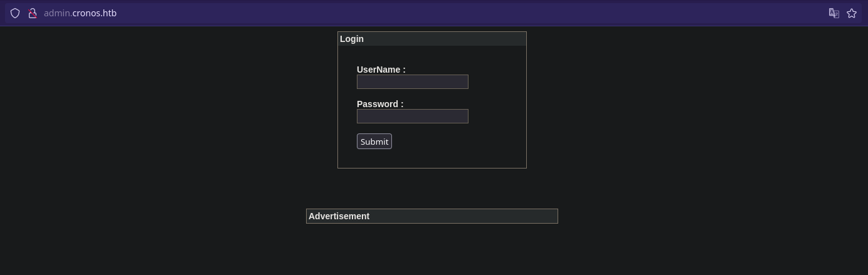Click blank gap between Login box and Advertisement
The width and height of the screenshot is (868, 275).
click(431, 189)
